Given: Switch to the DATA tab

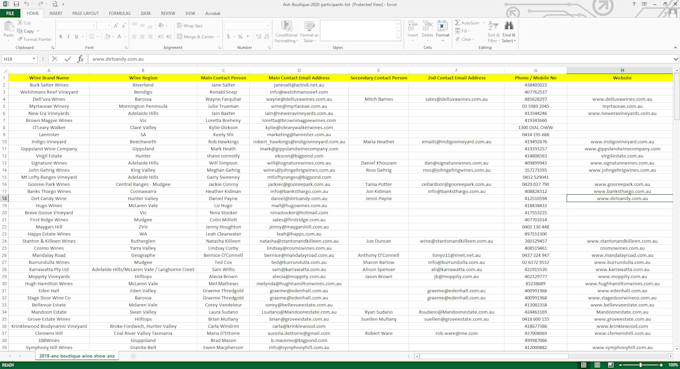Looking at the screenshot, I should [146, 13].
